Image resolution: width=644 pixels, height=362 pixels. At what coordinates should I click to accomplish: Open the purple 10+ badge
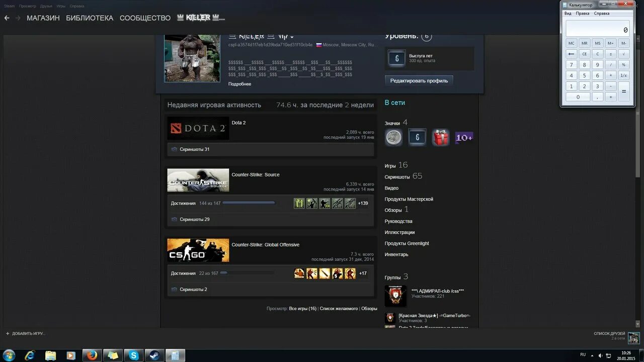tap(464, 137)
